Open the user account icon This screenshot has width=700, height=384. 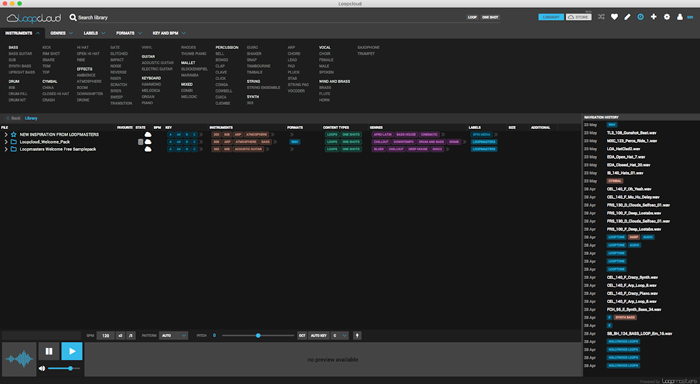679,17
